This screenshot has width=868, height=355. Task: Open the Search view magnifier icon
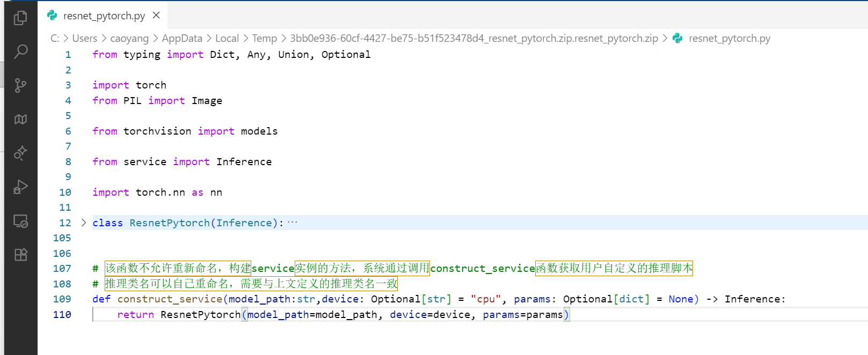(20, 51)
